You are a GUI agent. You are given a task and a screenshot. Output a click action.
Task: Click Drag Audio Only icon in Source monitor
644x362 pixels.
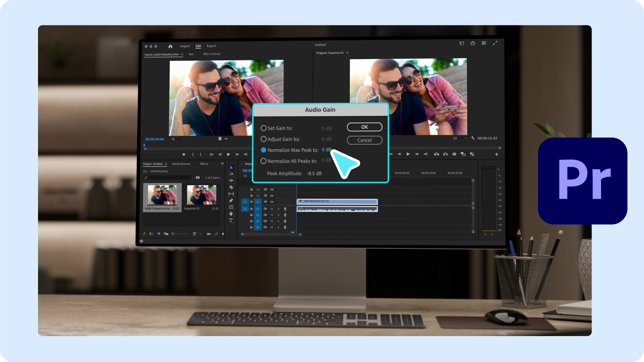(x=226, y=139)
